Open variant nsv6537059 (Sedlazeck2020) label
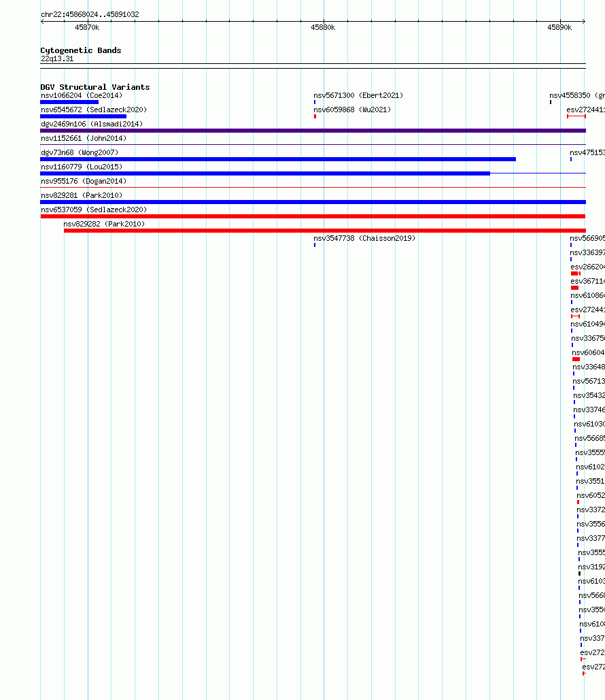 coord(94,210)
